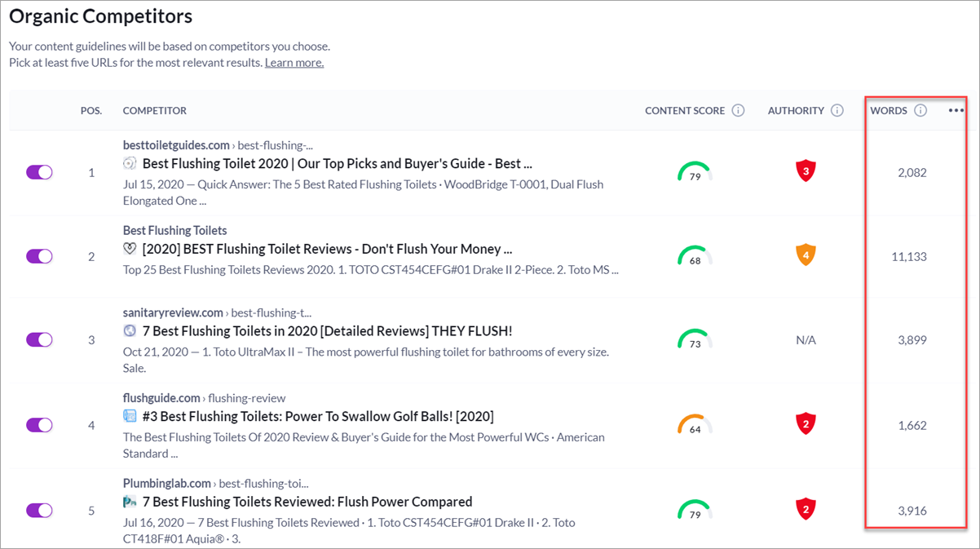
Task: Click the Authority info icon
Action: tap(837, 111)
